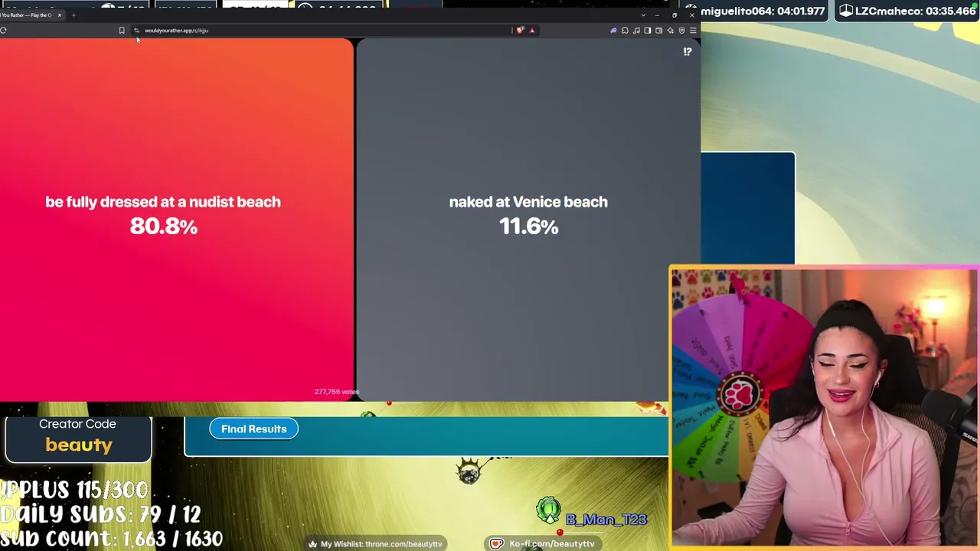Click the PLUS 115/300 counter
This screenshot has width=980, height=551.
(x=74, y=490)
